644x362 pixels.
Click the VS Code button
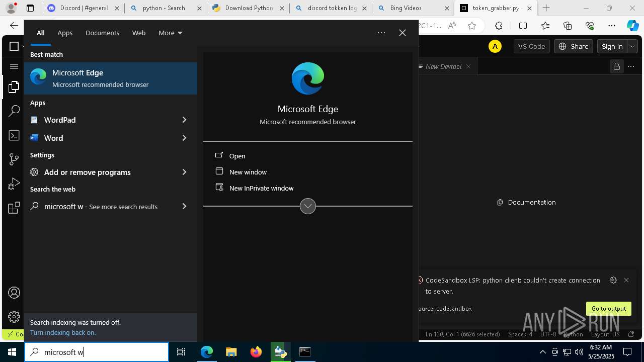[531, 46]
